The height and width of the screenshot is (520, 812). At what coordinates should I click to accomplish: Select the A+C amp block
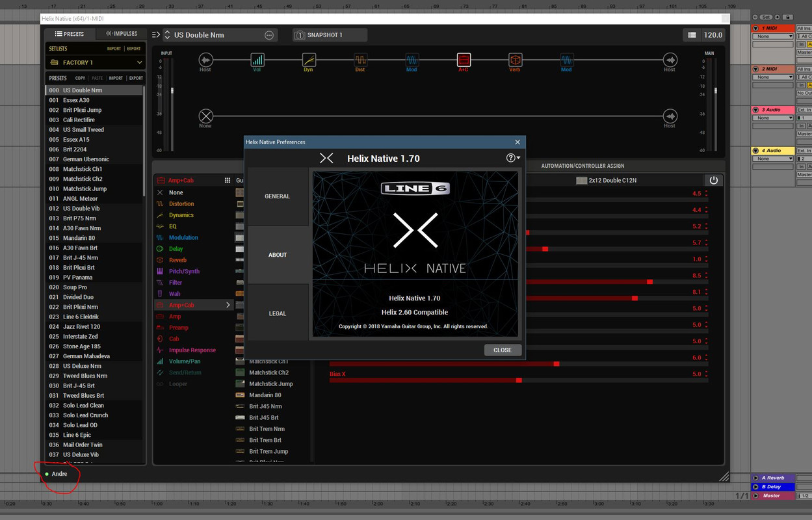[464, 60]
